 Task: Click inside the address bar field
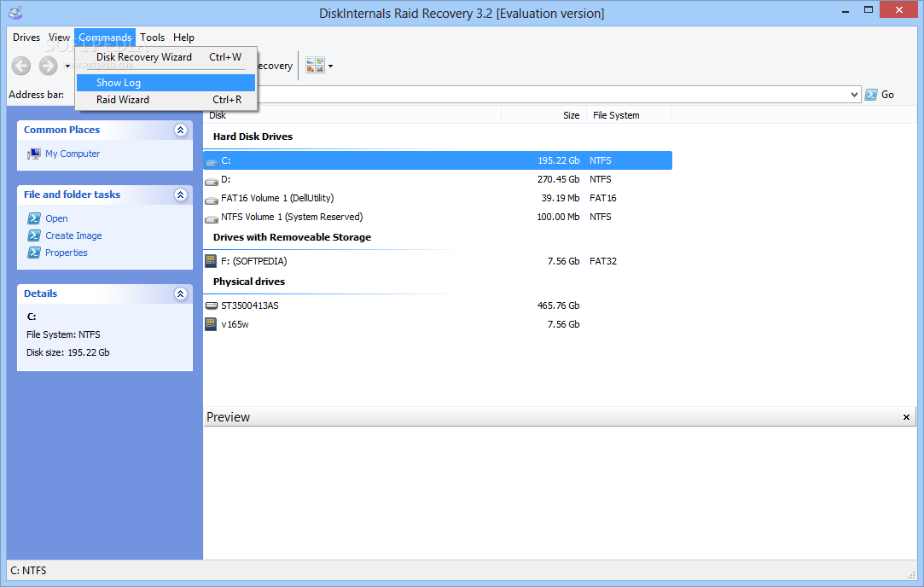coord(554,95)
